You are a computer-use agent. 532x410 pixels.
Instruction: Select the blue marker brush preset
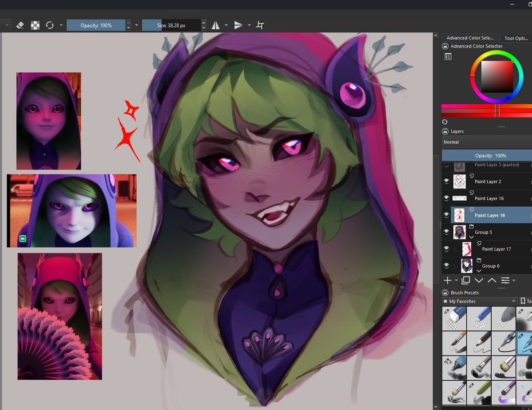(454, 368)
